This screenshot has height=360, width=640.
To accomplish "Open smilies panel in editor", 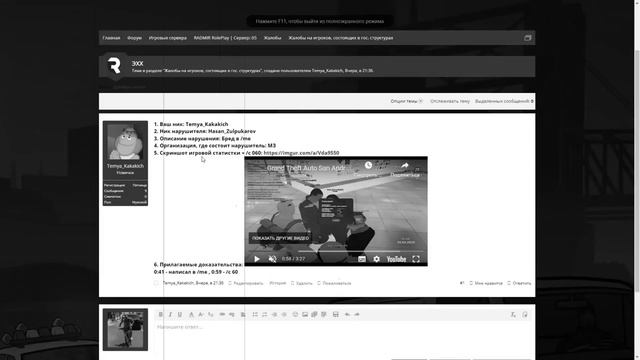I will pyautogui.click(x=295, y=314).
